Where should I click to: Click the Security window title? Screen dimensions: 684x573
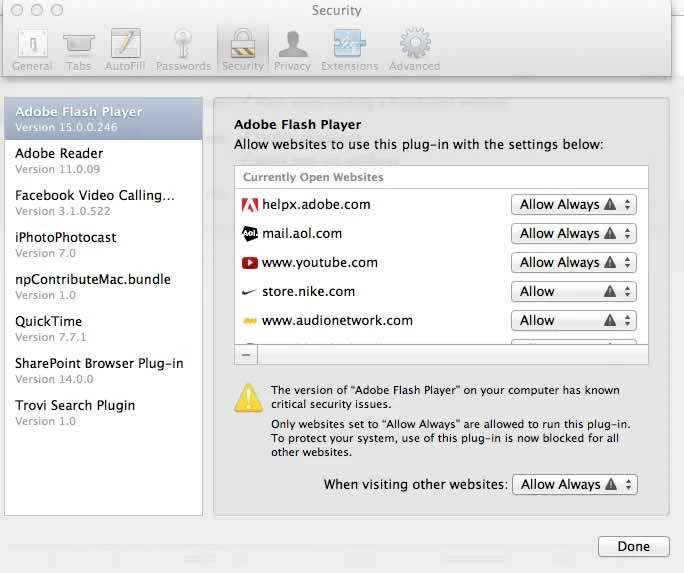336,10
